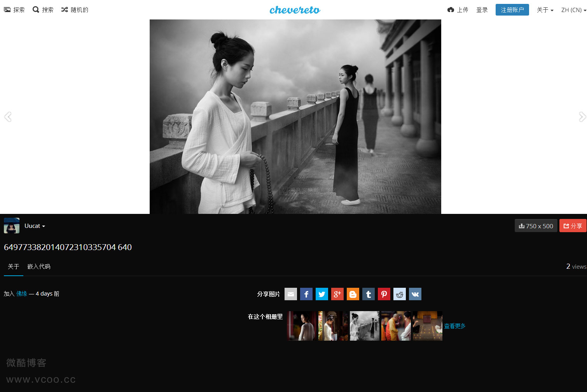Select the 关于 tab below title
The width and height of the screenshot is (587, 392).
(13, 266)
